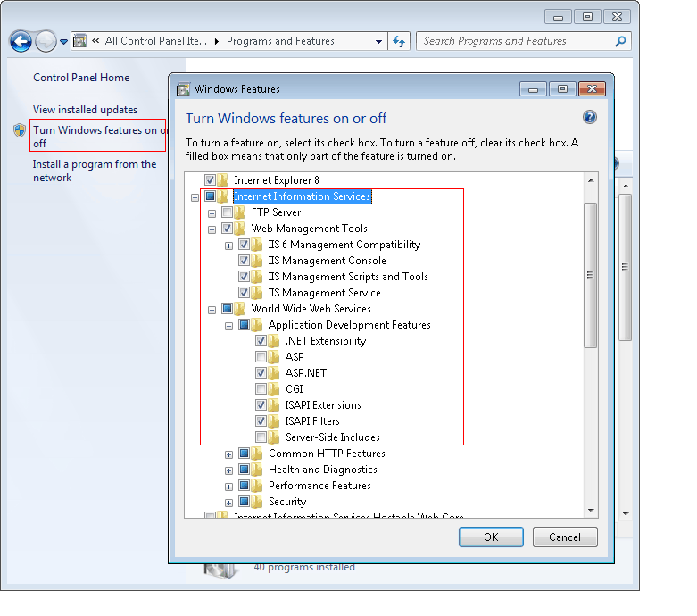Expand Performance Features node
Screen dimensions: 697x616
point(228,487)
